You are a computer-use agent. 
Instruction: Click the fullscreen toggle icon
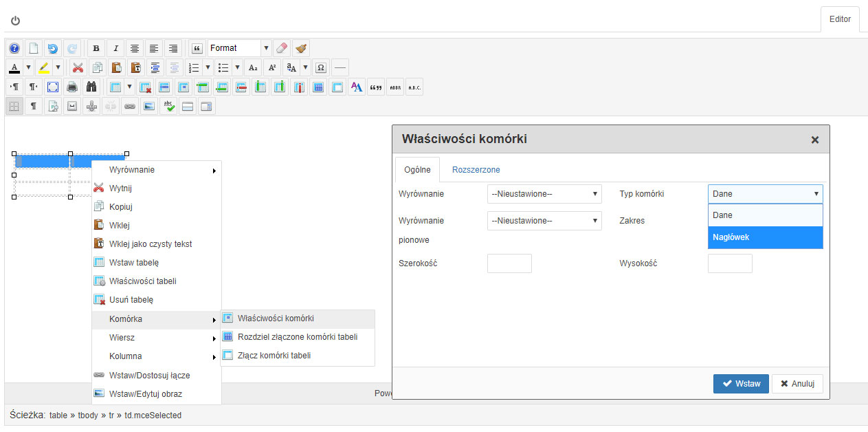tap(53, 87)
